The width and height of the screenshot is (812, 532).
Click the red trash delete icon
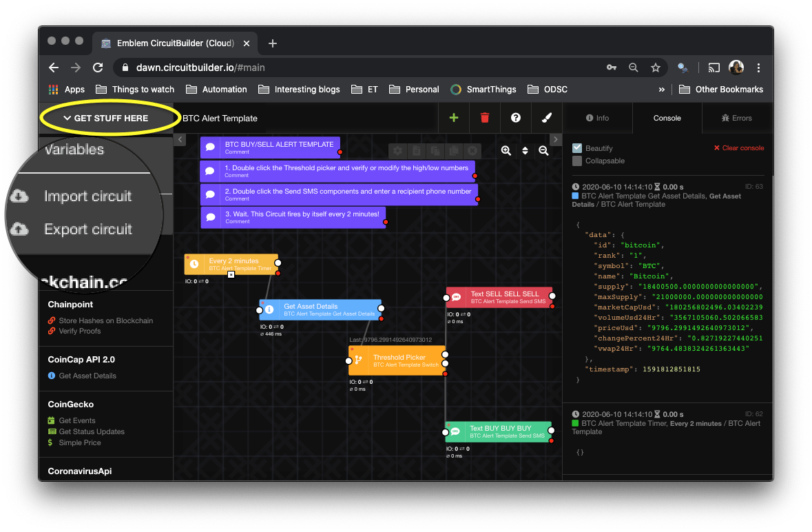485,118
